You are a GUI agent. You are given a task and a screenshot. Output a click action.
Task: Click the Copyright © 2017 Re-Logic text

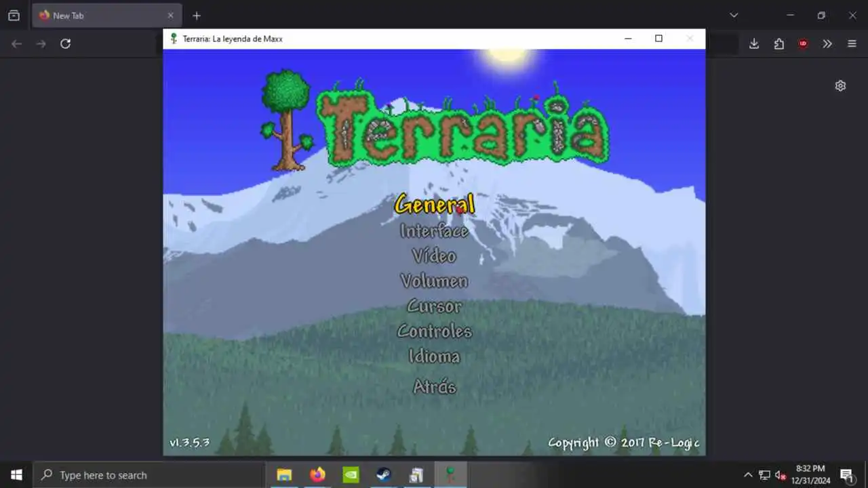pyautogui.click(x=623, y=443)
